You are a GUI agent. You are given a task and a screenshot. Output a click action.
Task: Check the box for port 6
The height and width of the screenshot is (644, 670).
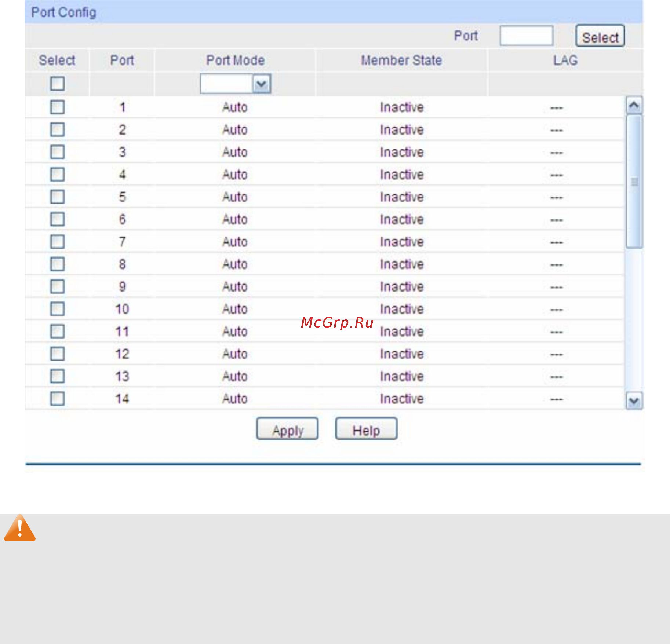pyautogui.click(x=57, y=219)
